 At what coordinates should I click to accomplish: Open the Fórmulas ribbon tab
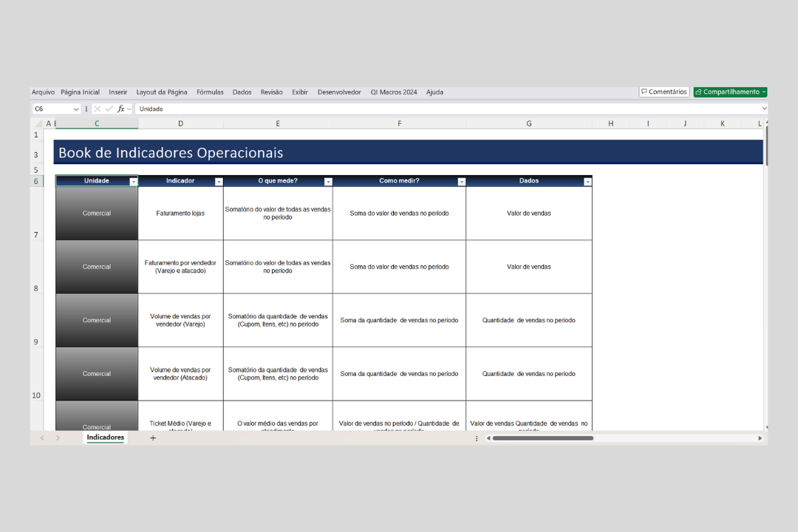[210, 92]
